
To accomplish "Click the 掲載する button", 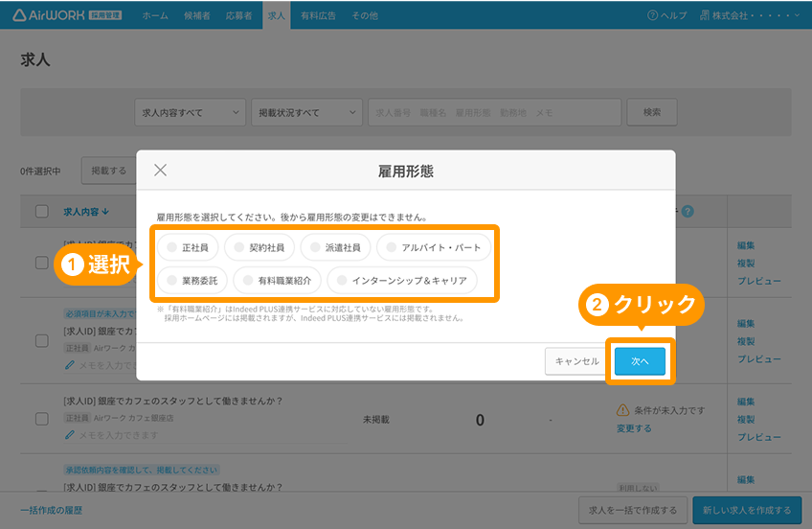I will (x=109, y=171).
